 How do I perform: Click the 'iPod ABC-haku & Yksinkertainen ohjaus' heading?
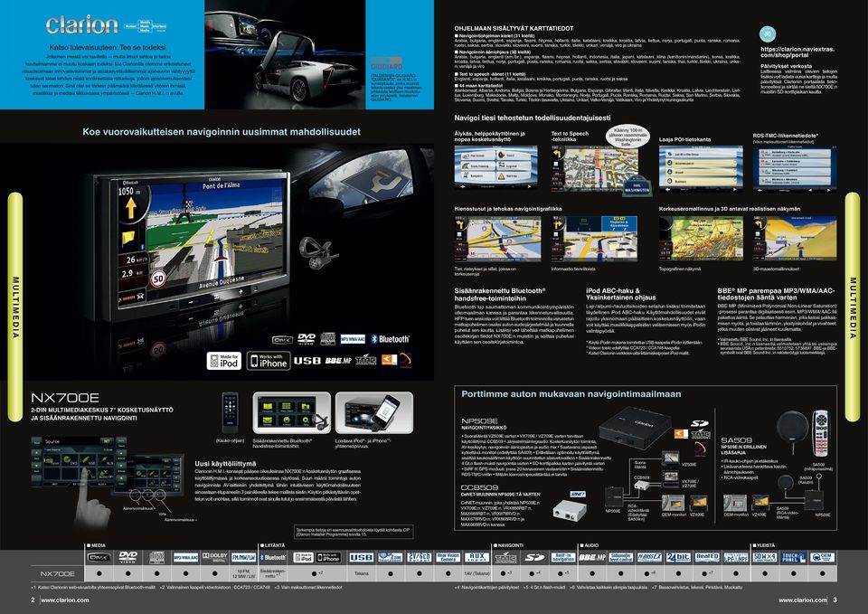(x=621, y=293)
